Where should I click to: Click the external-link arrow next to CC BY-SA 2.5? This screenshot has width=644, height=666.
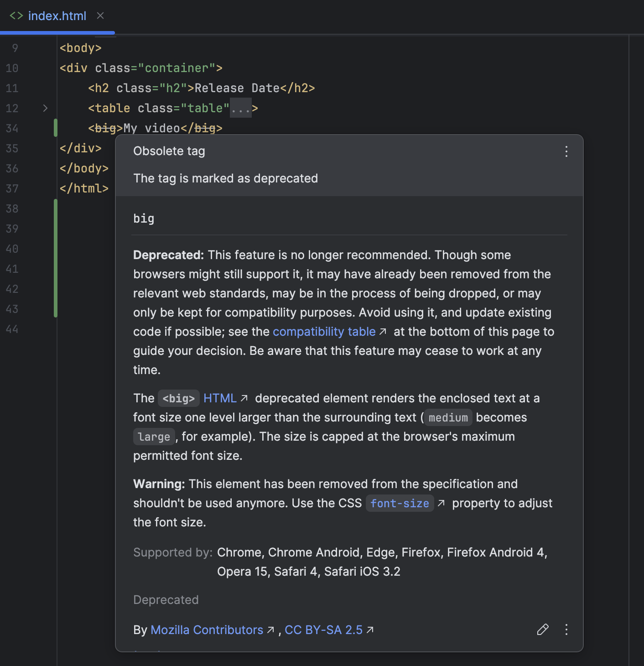[370, 630]
